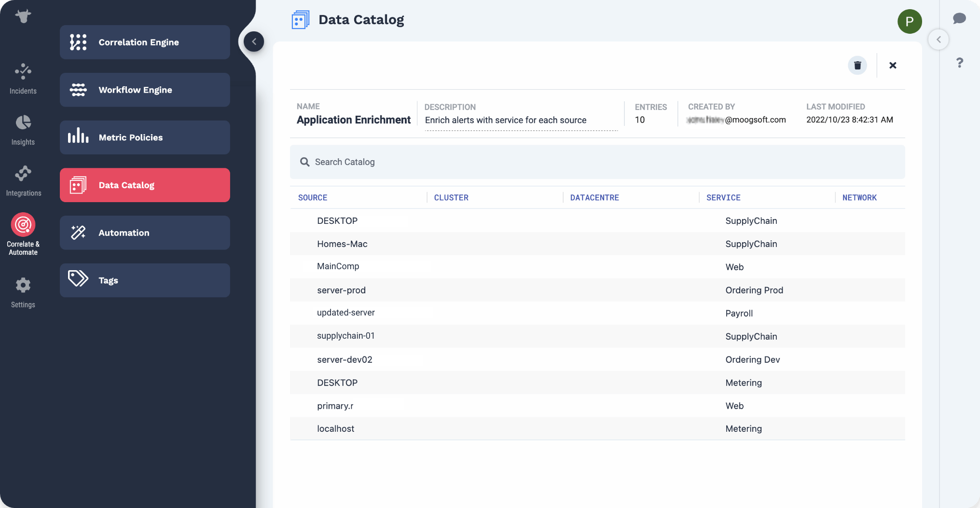Click the search magnifier icon

(304, 162)
